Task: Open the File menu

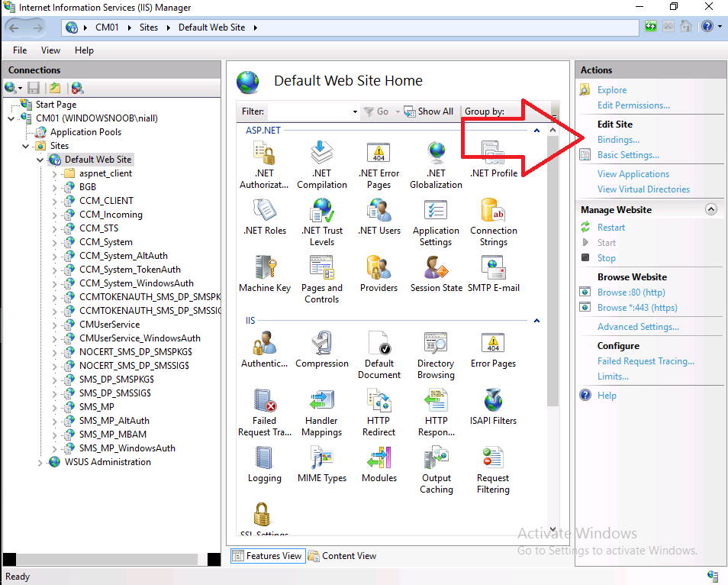Action: coord(20,50)
